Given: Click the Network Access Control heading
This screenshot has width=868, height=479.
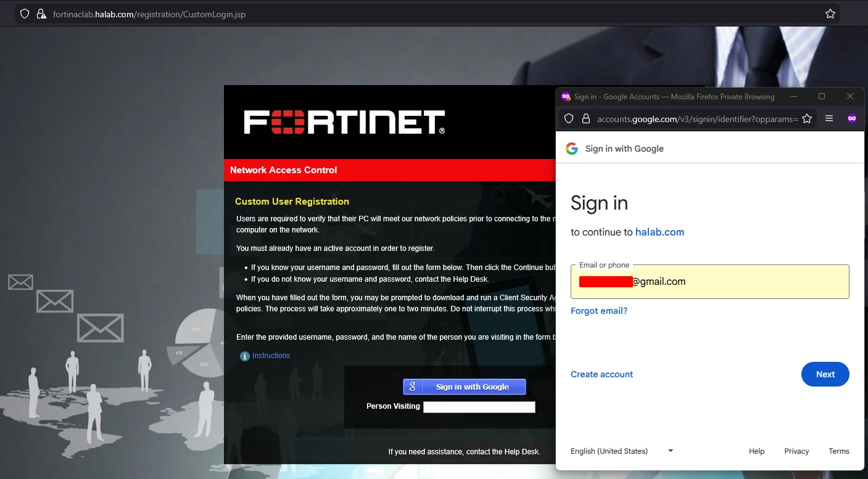Looking at the screenshot, I should (x=284, y=170).
